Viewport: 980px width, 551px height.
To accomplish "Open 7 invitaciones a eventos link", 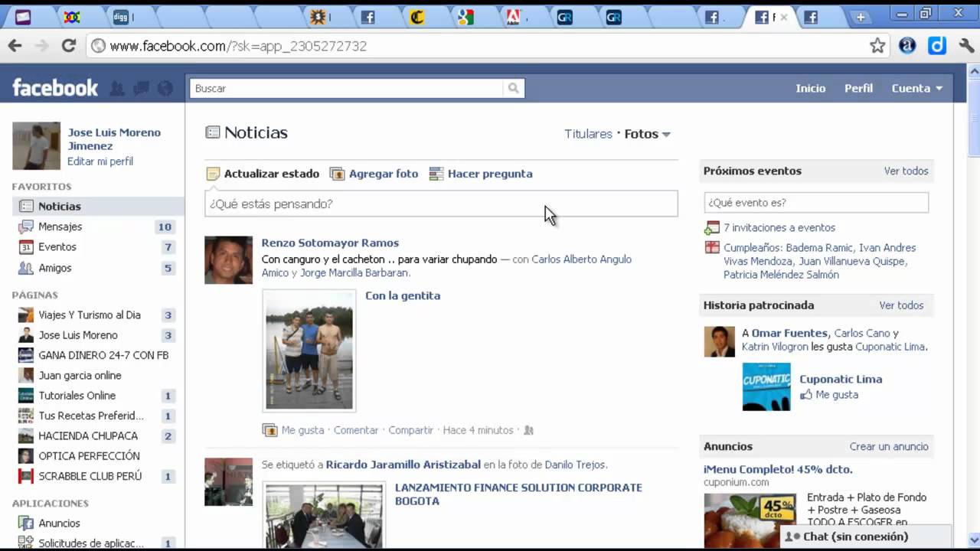I will coord(779,227).
